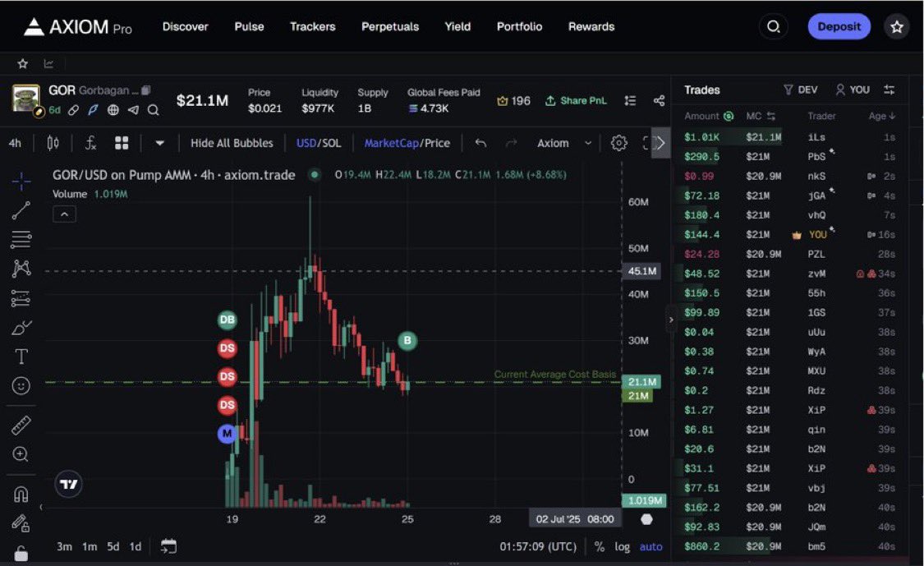Open the Yield page
924x566 pixels.
[x=457, y=26]
